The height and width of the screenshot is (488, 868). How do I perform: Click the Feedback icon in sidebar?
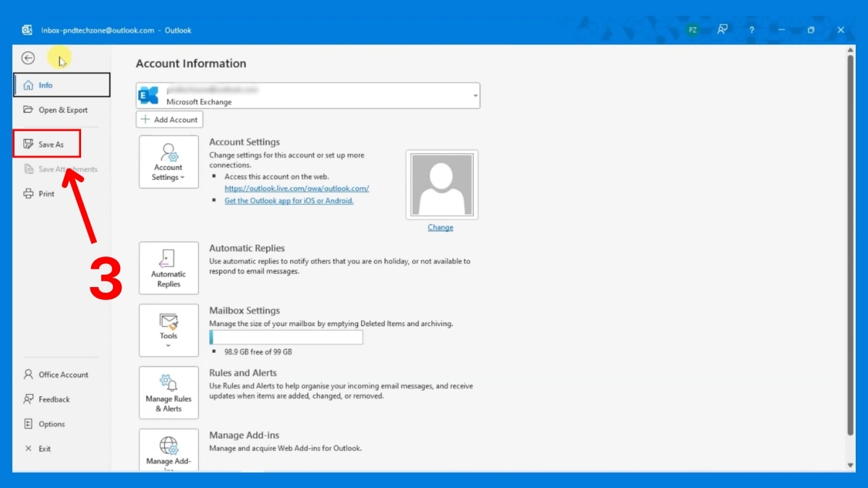pyautogui.click(x=28, y=399)
